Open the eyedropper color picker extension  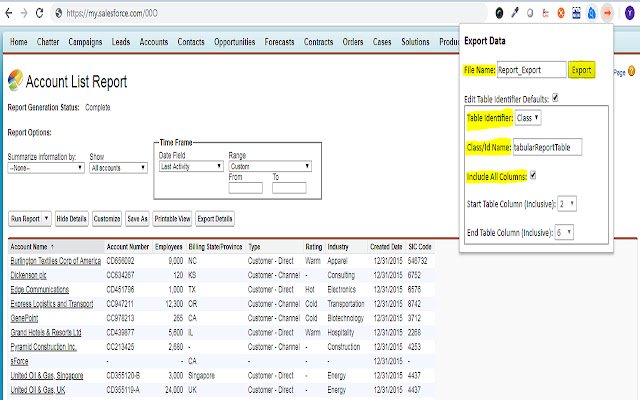(x=515, y=13)
